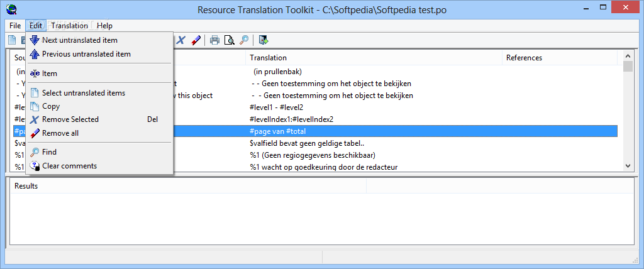Open Print Preview from the toolbar
This screenshot has width=644, height=269.
(229, 40)
